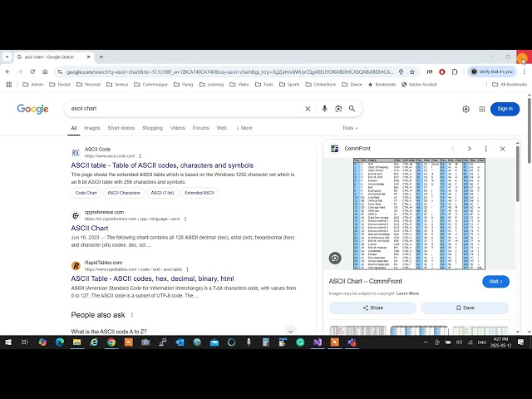Open Visual Studio from the taskbar
This screenshot has width=532, height=399.
click(318, 342)
